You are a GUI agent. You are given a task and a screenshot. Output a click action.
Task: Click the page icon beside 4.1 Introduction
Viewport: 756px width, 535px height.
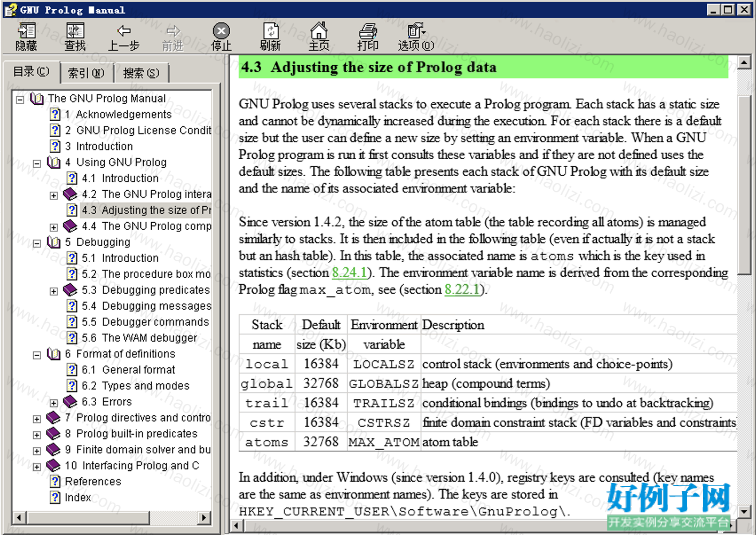pos(72,178)
